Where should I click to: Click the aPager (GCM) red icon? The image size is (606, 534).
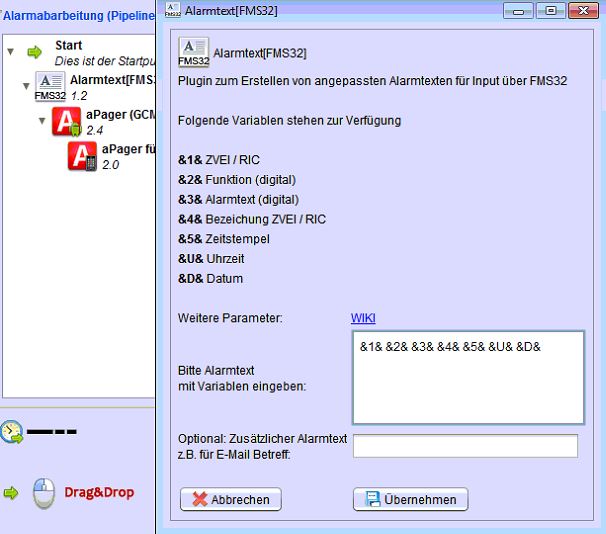coord(68,122)
